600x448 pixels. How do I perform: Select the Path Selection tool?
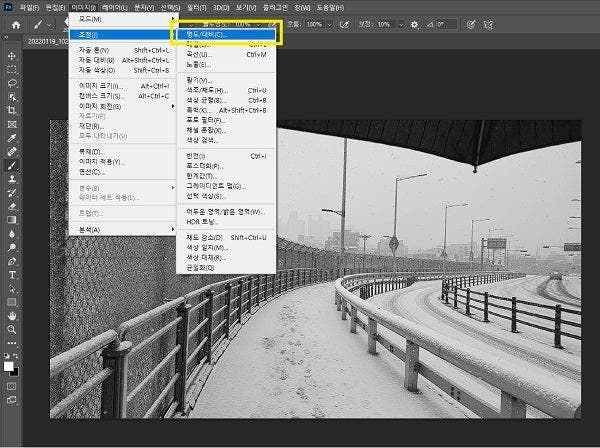point(12,288)
